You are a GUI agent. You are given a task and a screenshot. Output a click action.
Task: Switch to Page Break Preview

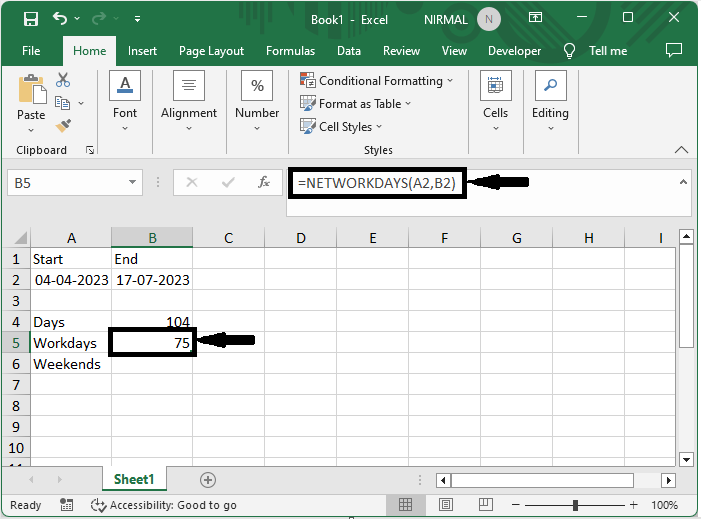(x=485, y=505)
